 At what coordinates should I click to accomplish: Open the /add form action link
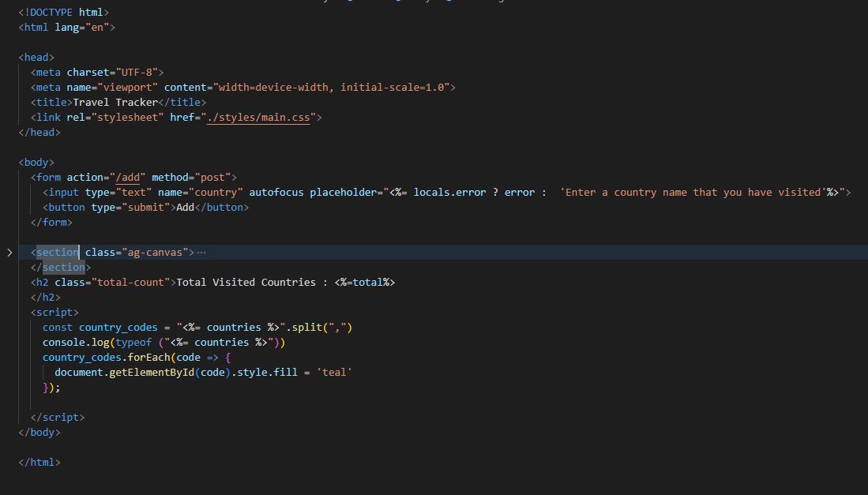[128, 177]
